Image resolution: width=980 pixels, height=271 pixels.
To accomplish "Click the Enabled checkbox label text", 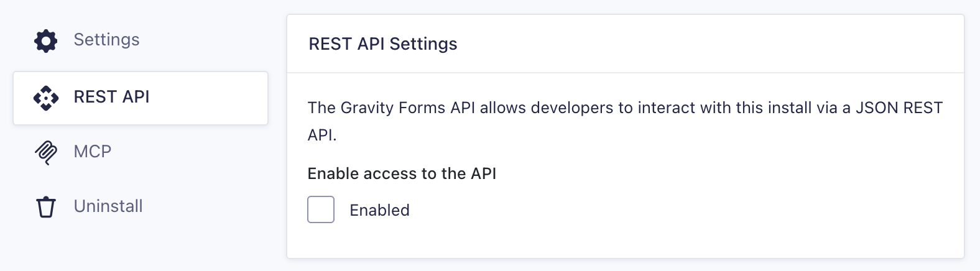I will [x=379, y=210].
